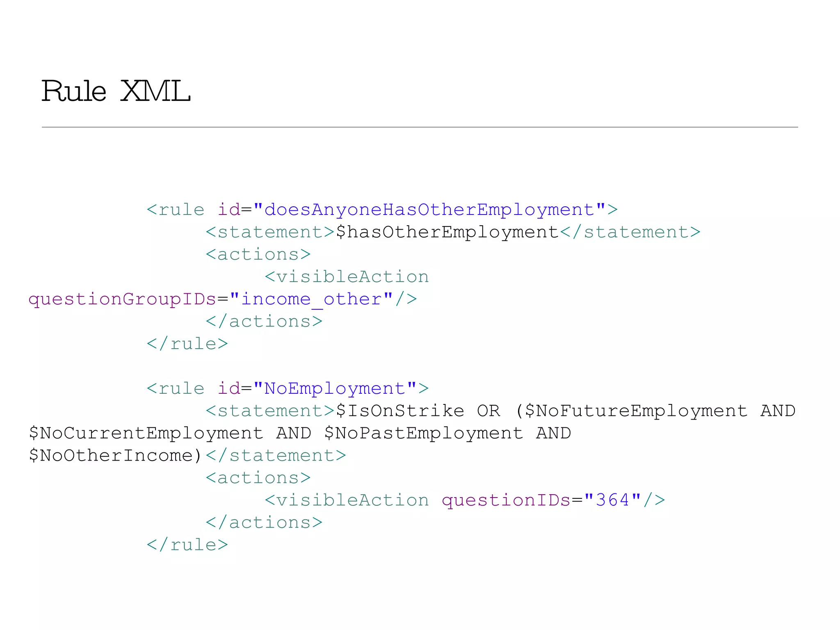Click the first opening actions tag
This screenshot has width=840, height=630.
pos(258,254)
